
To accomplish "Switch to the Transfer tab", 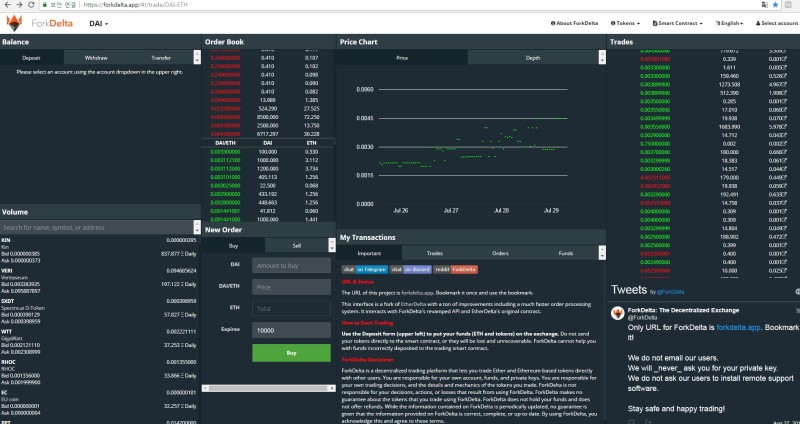I will (161, 58).
